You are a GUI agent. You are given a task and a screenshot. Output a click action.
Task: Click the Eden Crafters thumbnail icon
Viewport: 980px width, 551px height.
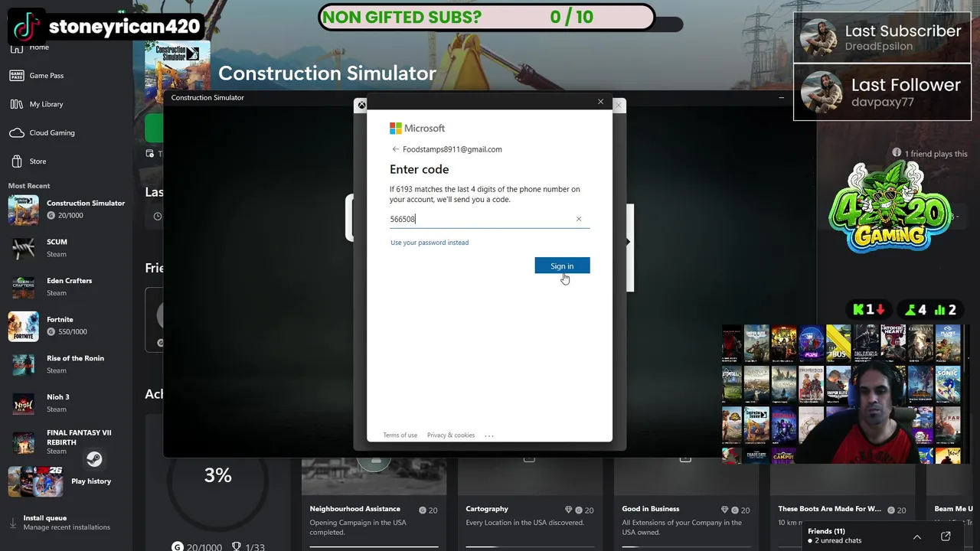[x=23, y=287]
